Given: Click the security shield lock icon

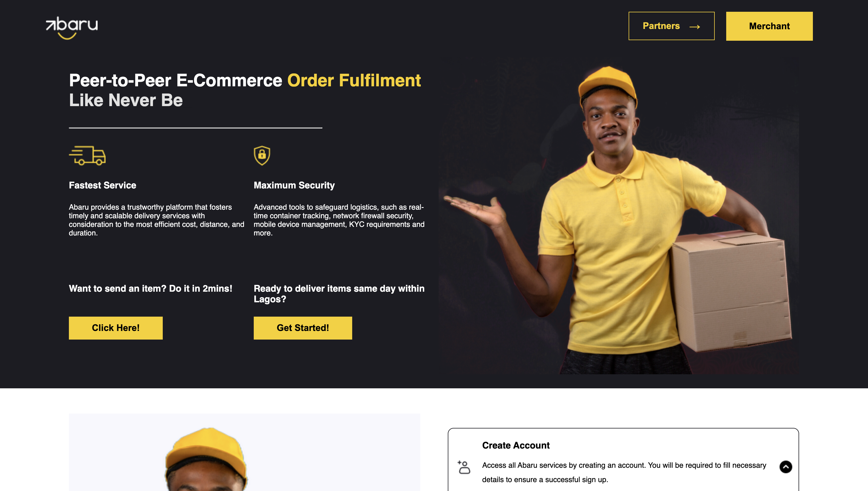Looking at the screenshot, I should (x=262, y=155).
